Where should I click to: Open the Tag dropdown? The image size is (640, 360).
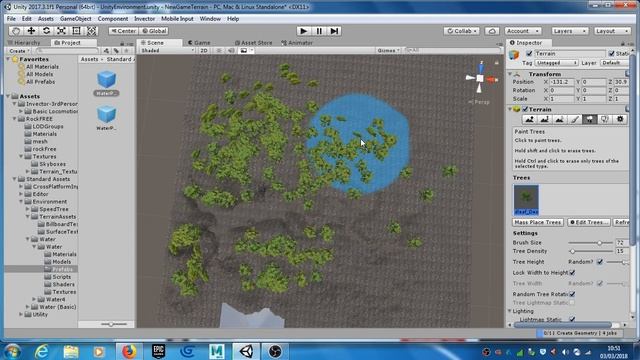tap(556, 63)
